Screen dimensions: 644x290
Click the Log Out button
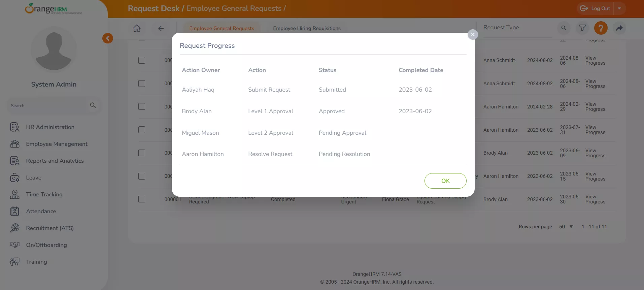[x=595, y=8]
